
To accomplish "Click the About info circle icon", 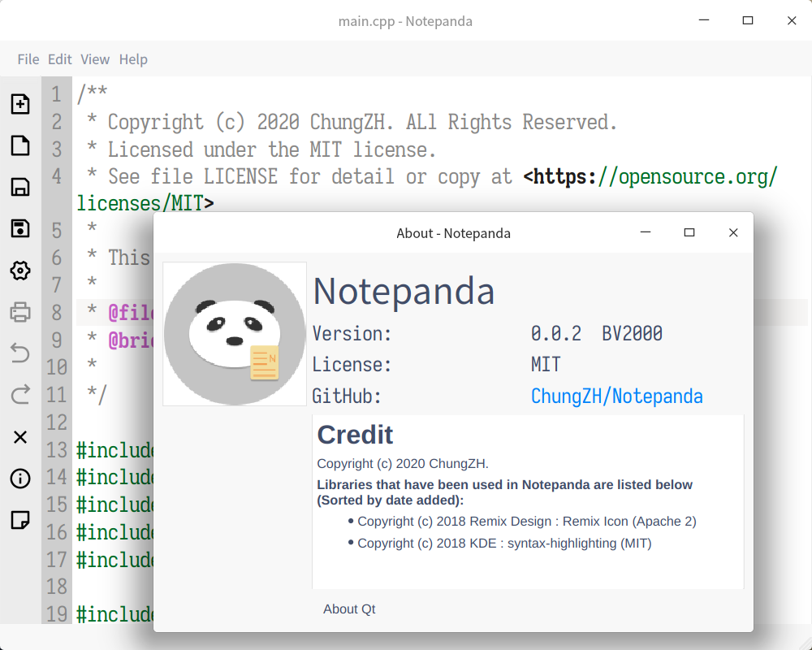I will [20, 479].
